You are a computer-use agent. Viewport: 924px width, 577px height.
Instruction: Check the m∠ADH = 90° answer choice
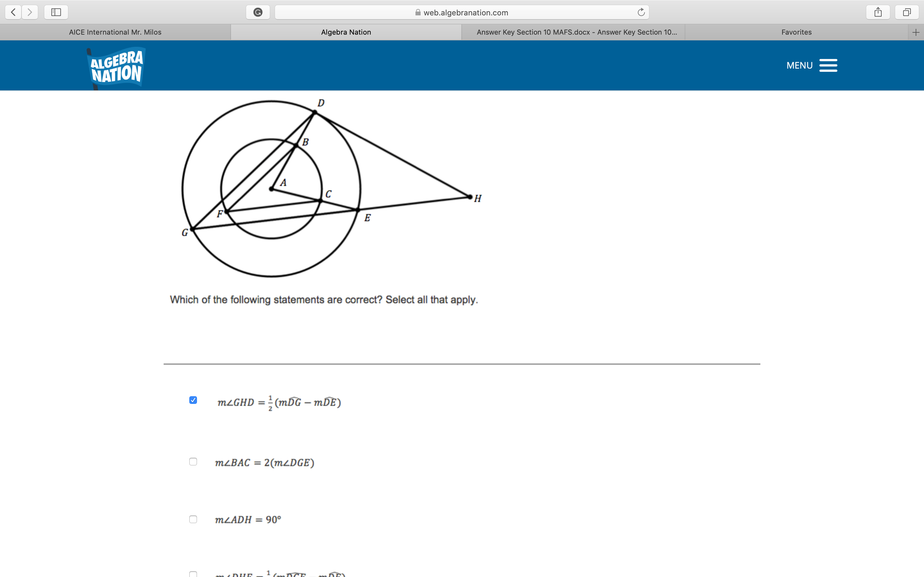click(x=193, y=519)
